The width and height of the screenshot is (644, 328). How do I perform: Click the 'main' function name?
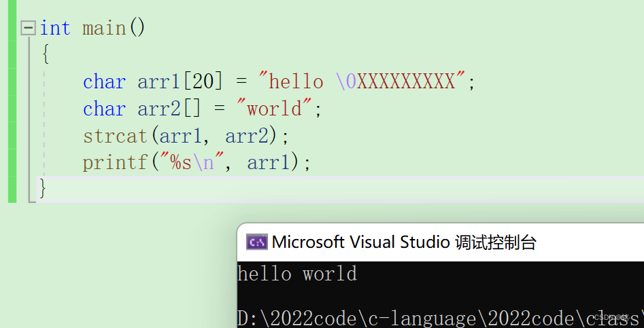(x=104, y=28)
